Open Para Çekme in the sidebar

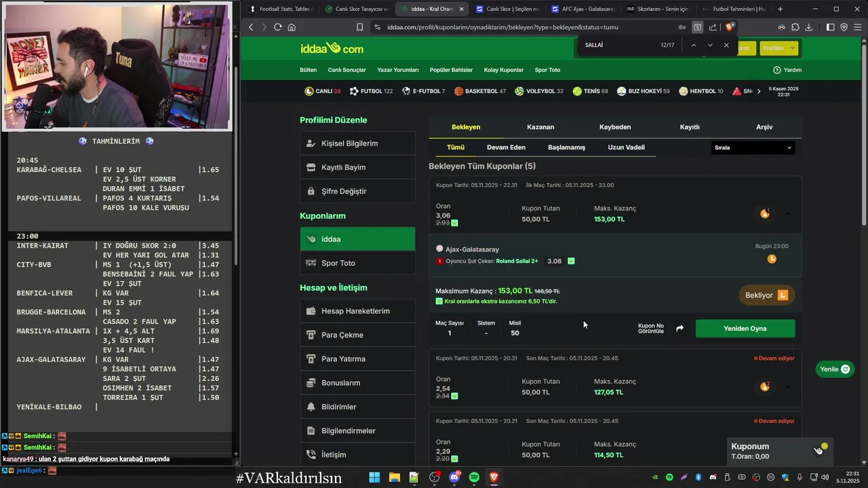pos(358,335)
